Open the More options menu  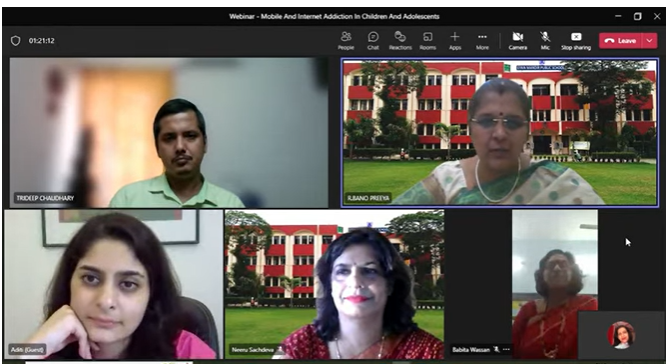[x=482, y=41]
